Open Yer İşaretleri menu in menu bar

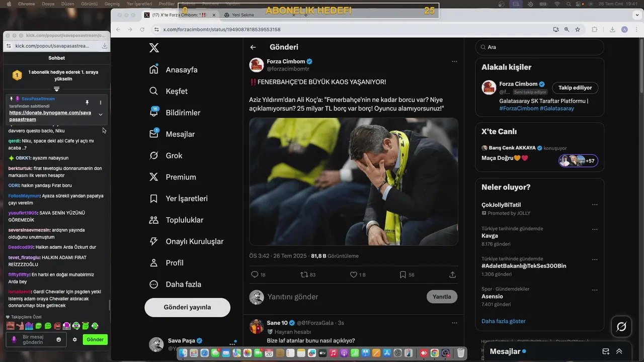[139, 4]
